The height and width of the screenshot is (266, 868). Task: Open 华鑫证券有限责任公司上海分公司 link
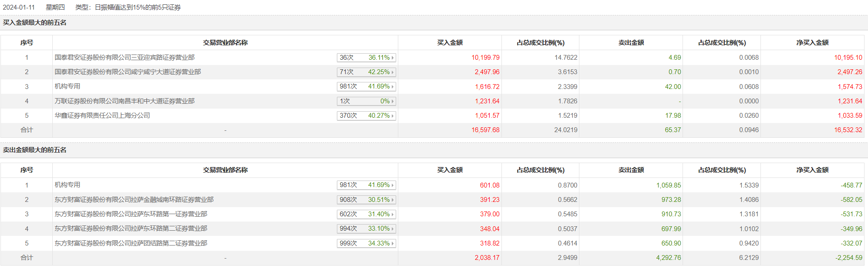(102, 116)
